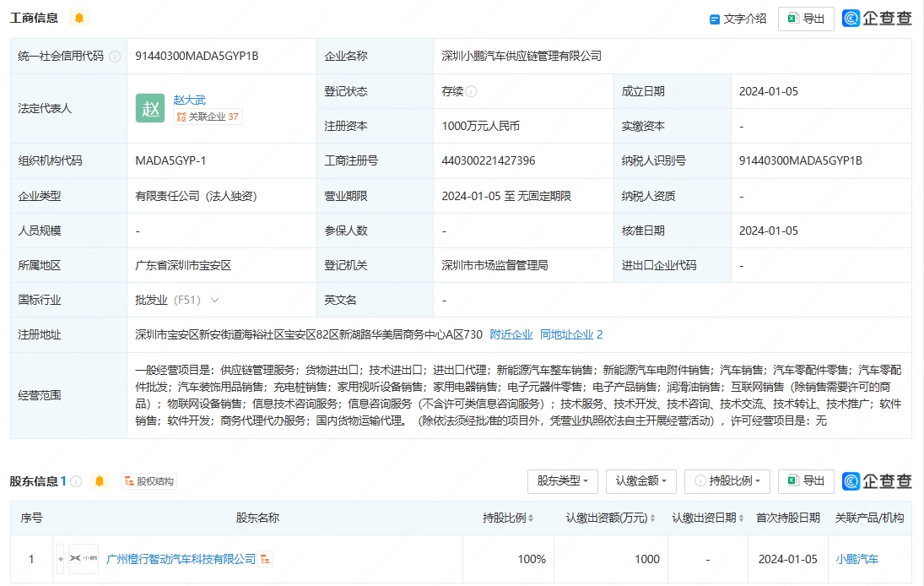Open 股东类型 dropdown filter
This screenshot has height=586, width=924.
point(562,481)
